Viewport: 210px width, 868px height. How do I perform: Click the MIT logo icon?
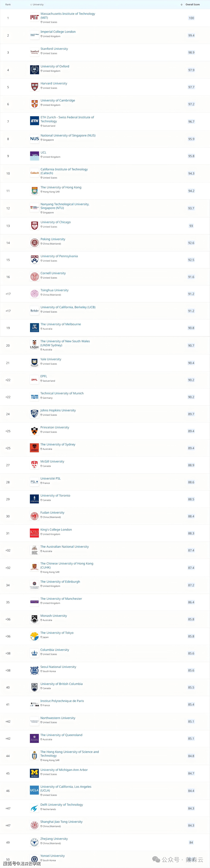pos(34,17)
